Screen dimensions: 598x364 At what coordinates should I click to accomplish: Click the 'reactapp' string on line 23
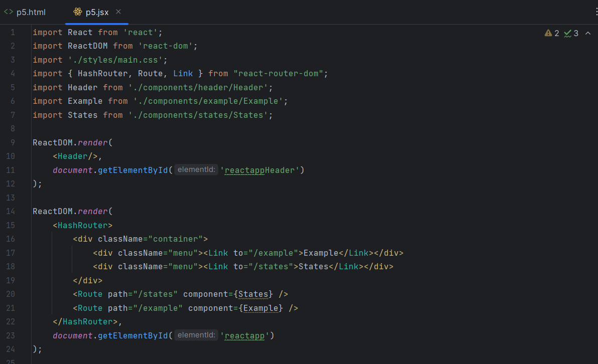[244, 336]
